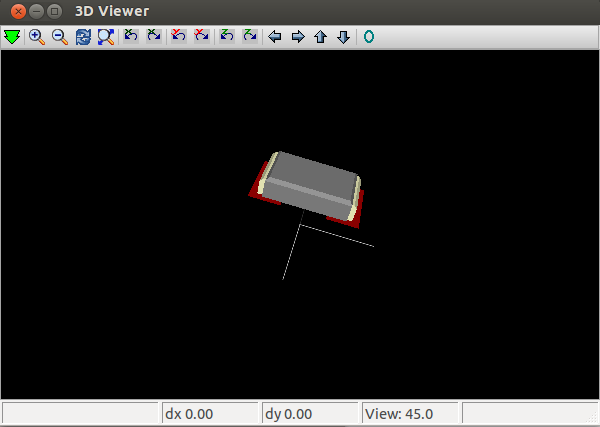
Task: Zoom out using the magnifier minus icon
Action: tap(60, 37)
